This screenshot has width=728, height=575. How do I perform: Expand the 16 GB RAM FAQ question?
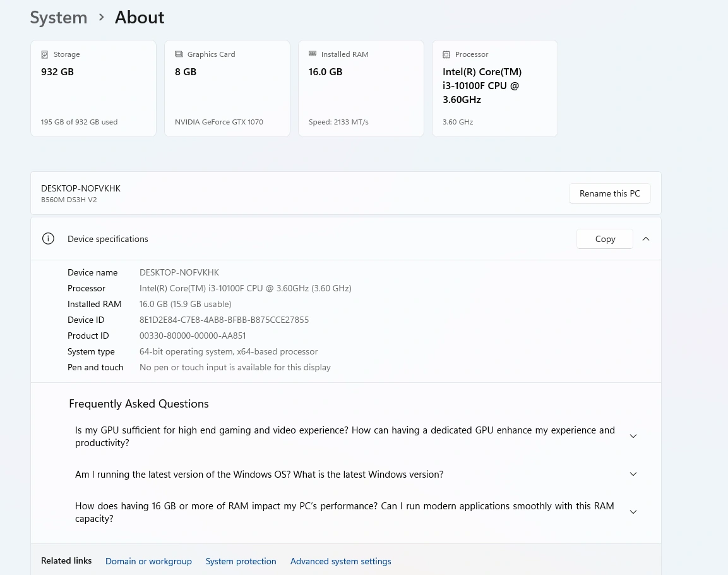(x=633, y=512)
